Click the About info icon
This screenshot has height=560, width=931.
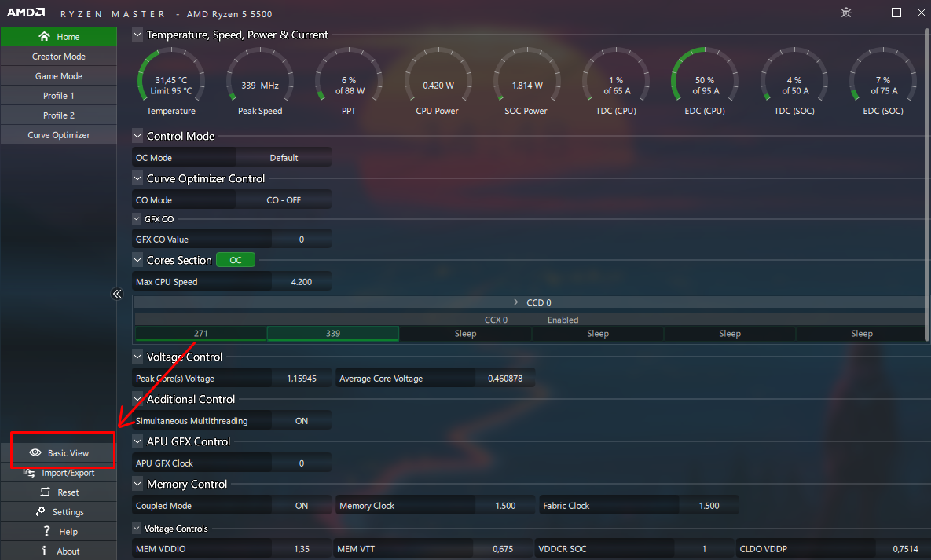point(44,551)
